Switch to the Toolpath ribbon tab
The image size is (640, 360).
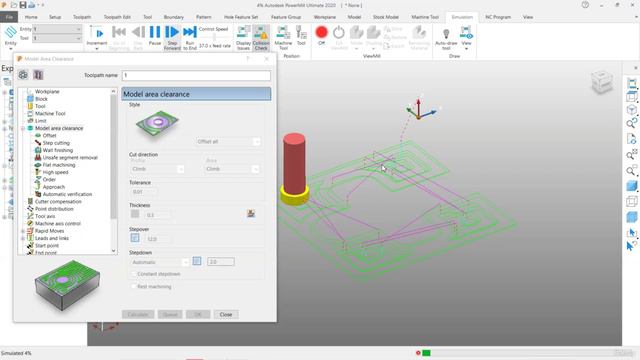[82, 17]
